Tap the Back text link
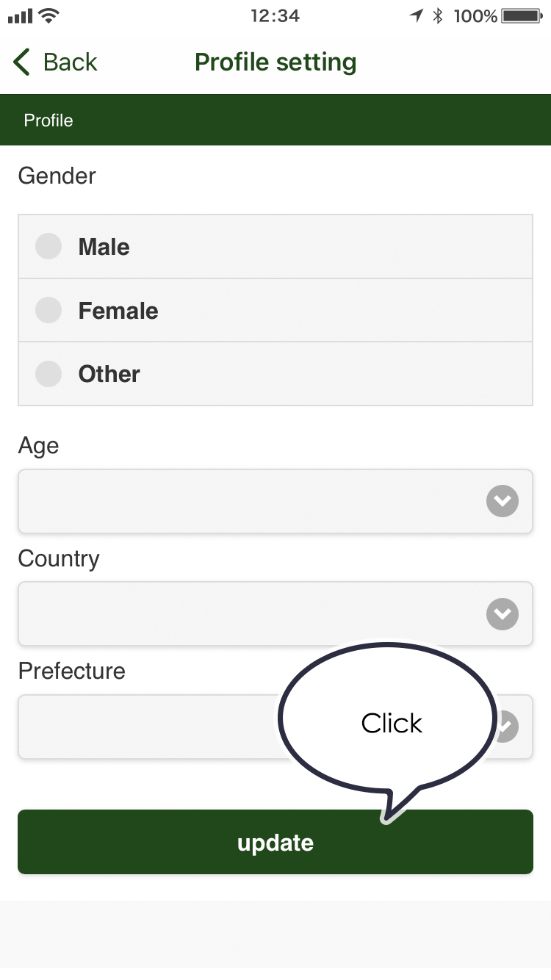 tap(71, 62)
